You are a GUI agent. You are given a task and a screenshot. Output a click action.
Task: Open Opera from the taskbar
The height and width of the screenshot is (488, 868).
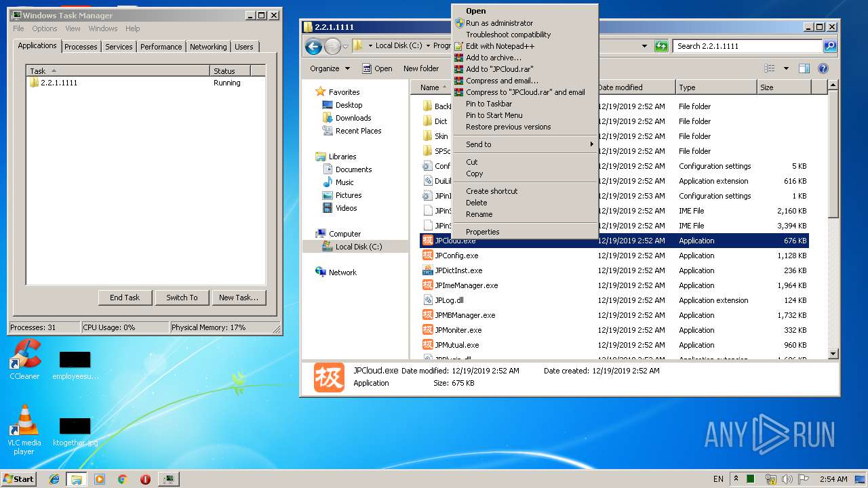145,479
